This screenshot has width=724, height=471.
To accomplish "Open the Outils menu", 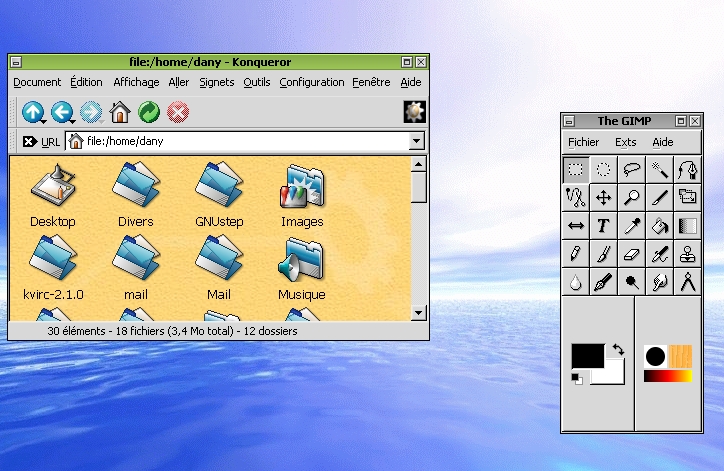I will coord(257,82).
